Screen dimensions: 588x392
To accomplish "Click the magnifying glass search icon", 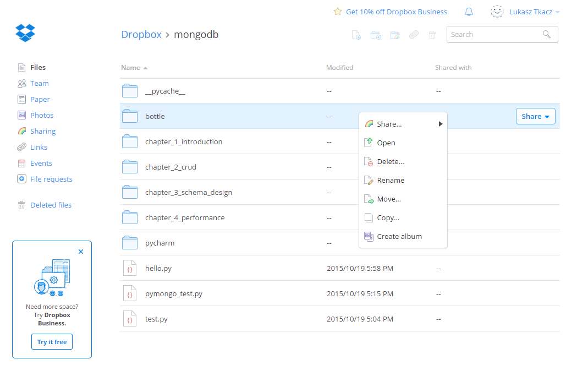I will 547,34.
